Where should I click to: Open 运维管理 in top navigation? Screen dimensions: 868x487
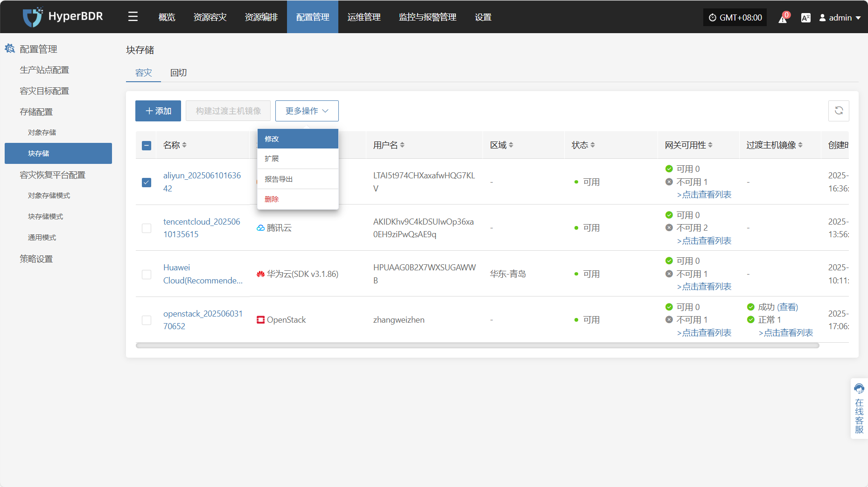coord(364,17)
